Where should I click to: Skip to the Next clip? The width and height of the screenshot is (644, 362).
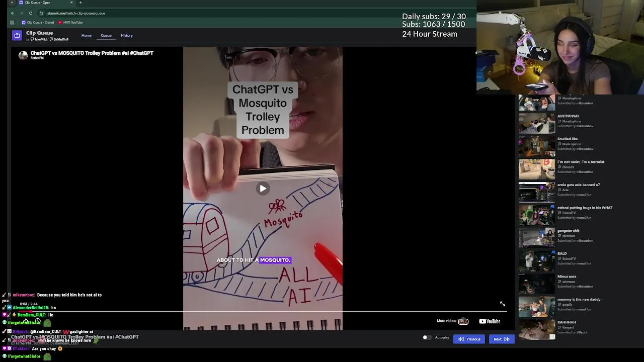[502, 339]
